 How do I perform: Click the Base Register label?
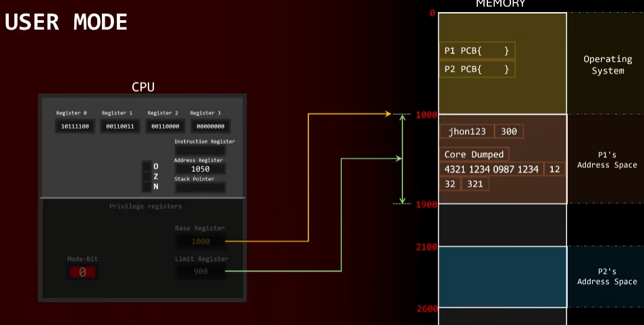point(200,228)
